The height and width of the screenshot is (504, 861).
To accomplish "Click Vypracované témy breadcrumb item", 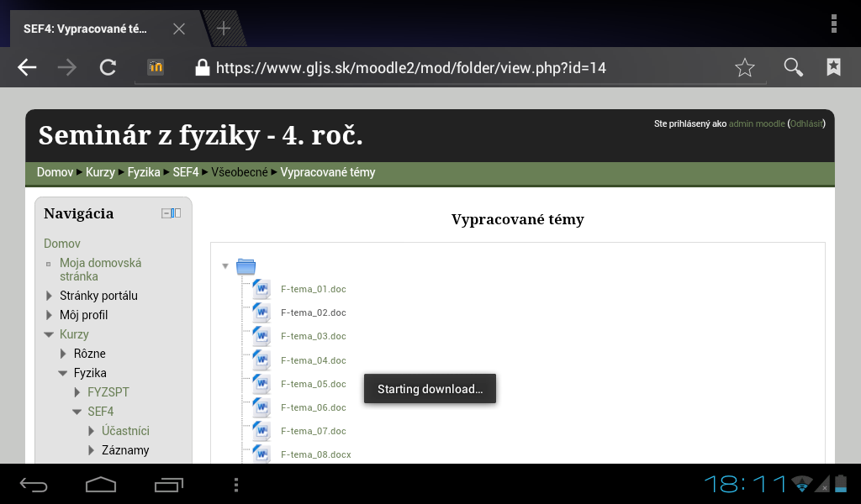I will [x=328, y=172].
